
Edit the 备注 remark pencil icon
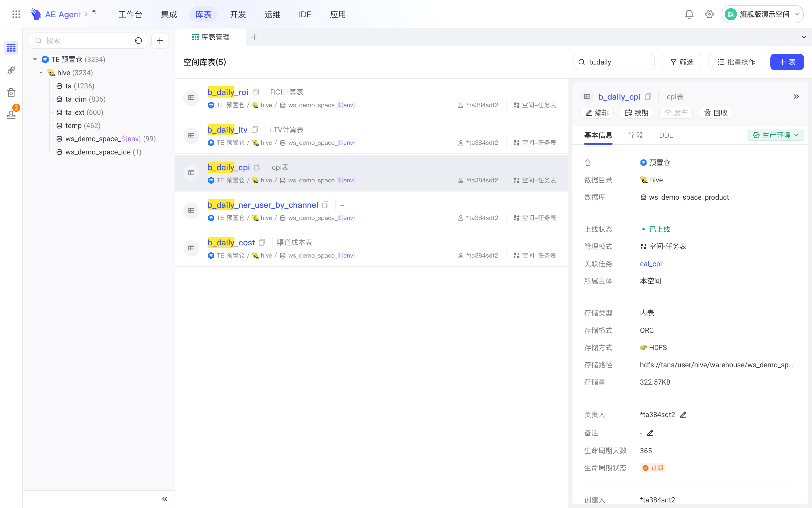click(x=650, y=433)
